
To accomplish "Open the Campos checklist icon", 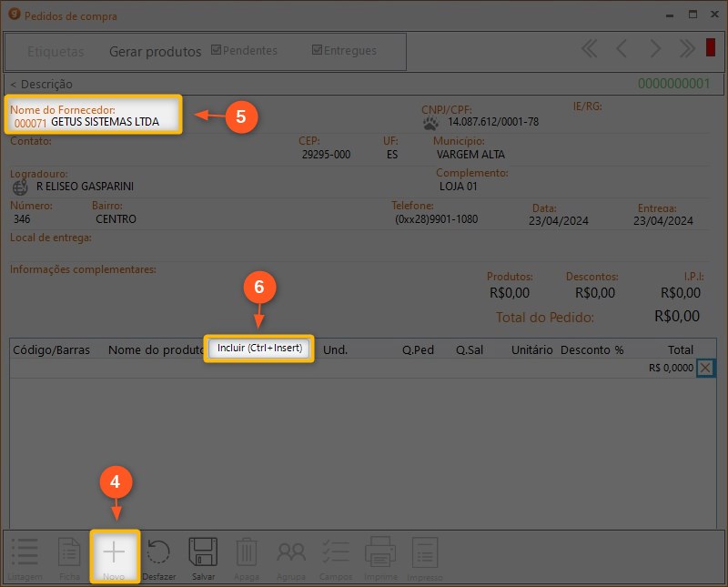I will 336,552.
